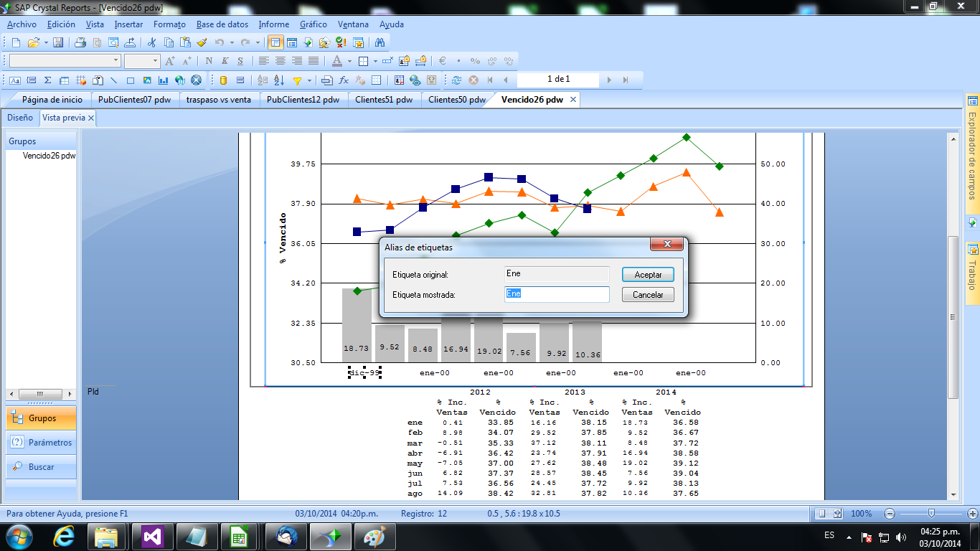Image resolution: width=980 pixels, height=551 pixels.
Task: Click Aceptar in the alias dialog
Action: (x=648, y=275)
